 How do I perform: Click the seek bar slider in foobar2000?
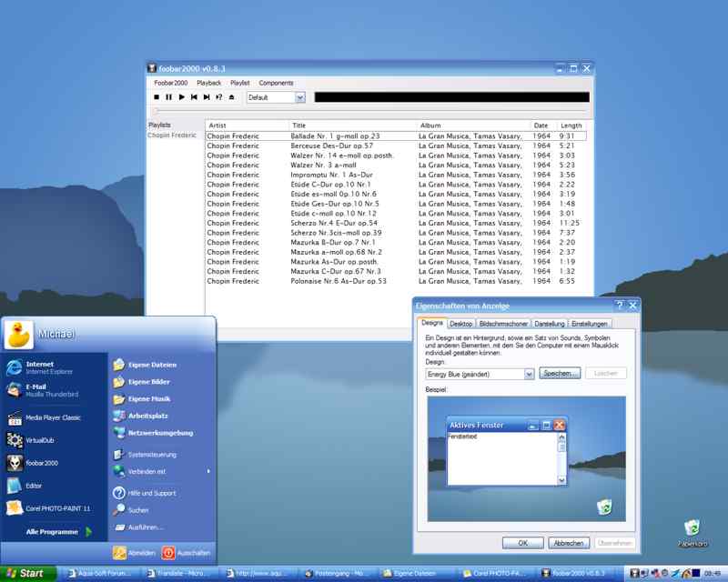tap(156, 111)
